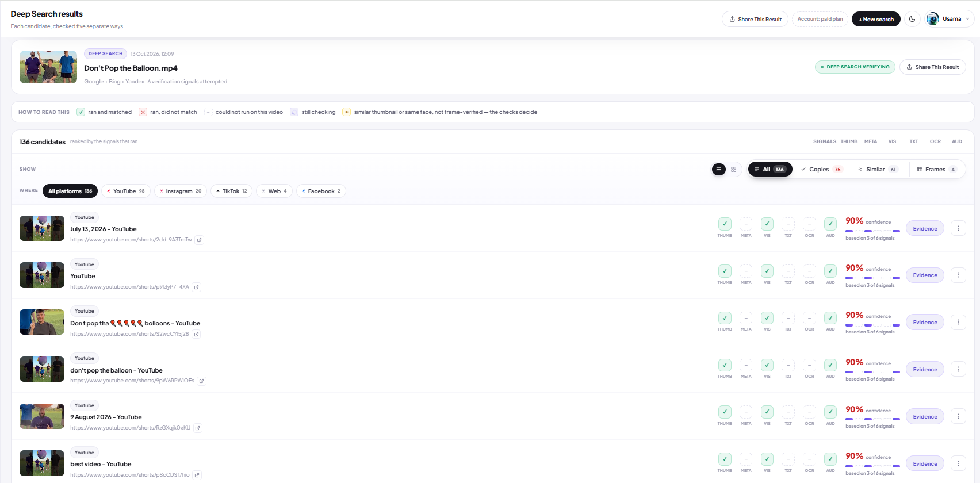Image resolution: width=980 pixels, height=483 pixels.
Task: Filter candidates by YouTube 98
Action: click(x=126, y=191)
